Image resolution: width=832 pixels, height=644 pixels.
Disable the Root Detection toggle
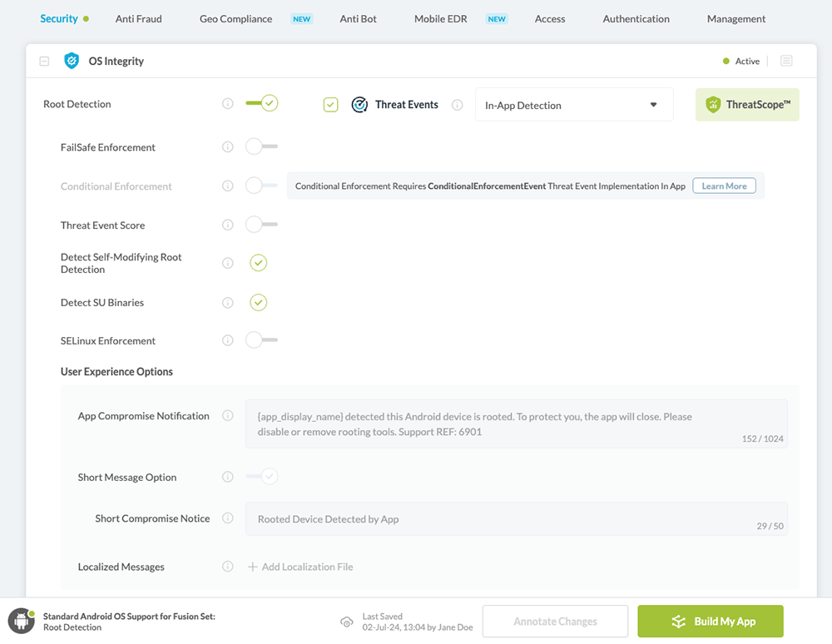pos(261,103)
